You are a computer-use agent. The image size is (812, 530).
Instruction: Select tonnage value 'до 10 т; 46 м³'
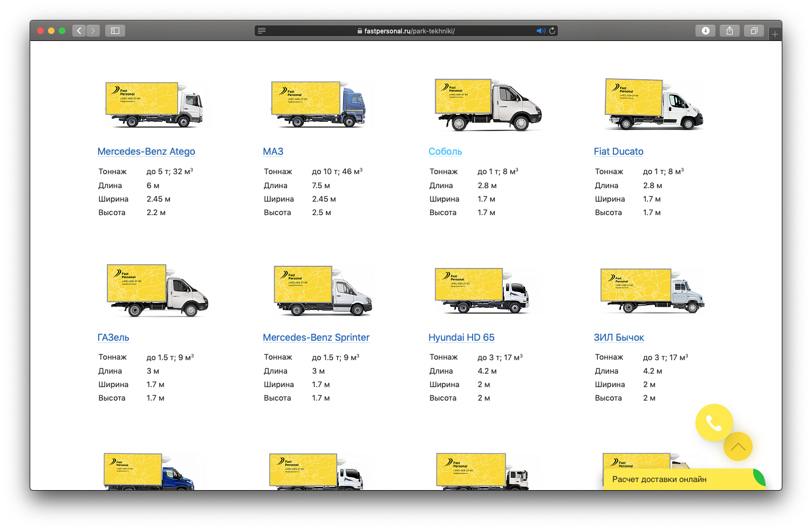click(337, 171)
